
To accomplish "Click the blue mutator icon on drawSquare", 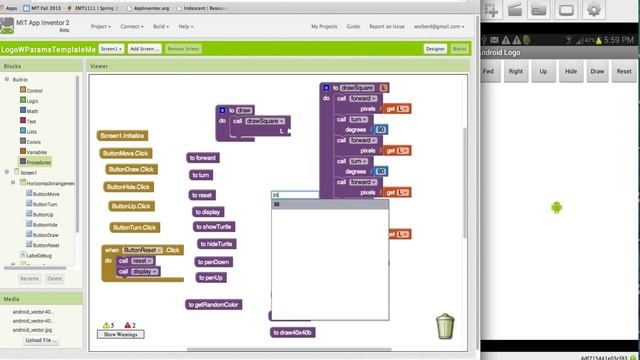I will (326, 88).
